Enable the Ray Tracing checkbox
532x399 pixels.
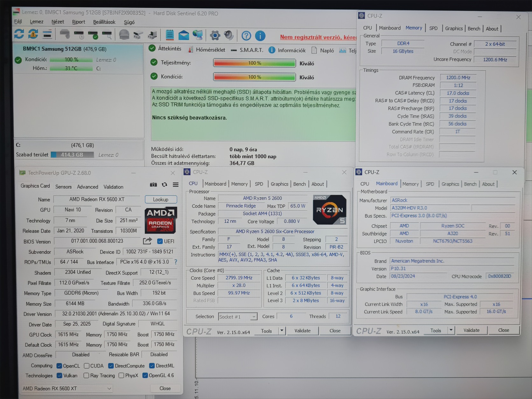[86, 375]
